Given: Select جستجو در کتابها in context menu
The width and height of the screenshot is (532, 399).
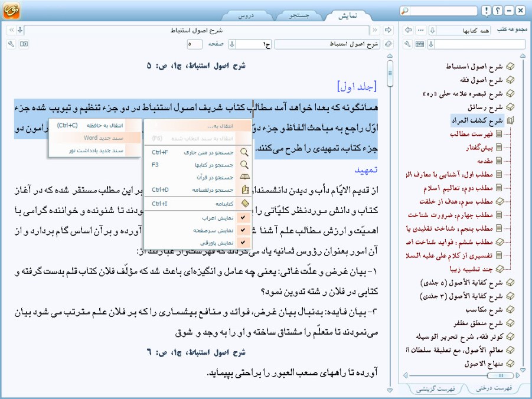Looking at the screenshot, I should coord(198,165).
